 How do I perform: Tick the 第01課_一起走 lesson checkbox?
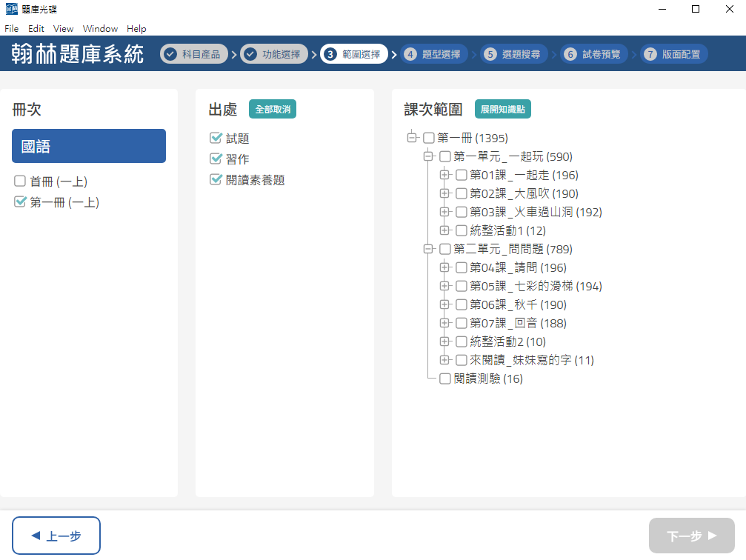pos(462,176)
